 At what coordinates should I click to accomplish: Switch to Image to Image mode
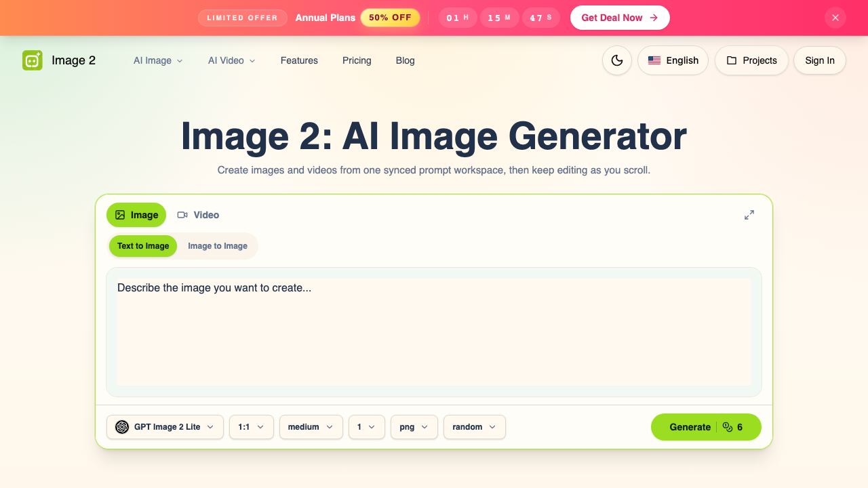(x=218, y=246)
